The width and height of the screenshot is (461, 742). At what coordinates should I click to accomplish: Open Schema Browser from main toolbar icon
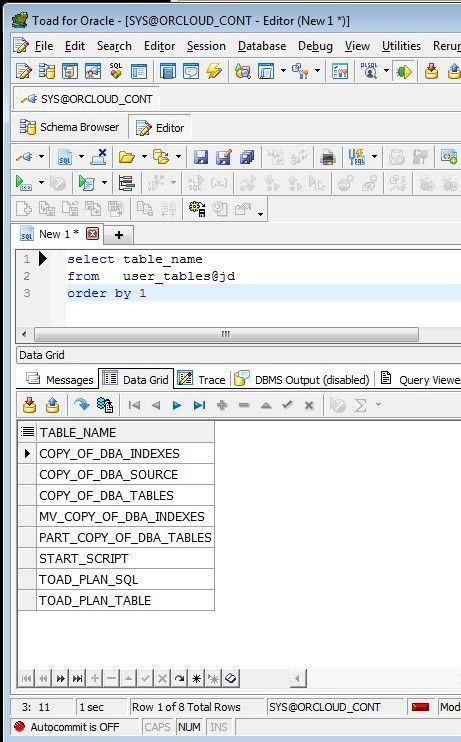pos(47,71)
